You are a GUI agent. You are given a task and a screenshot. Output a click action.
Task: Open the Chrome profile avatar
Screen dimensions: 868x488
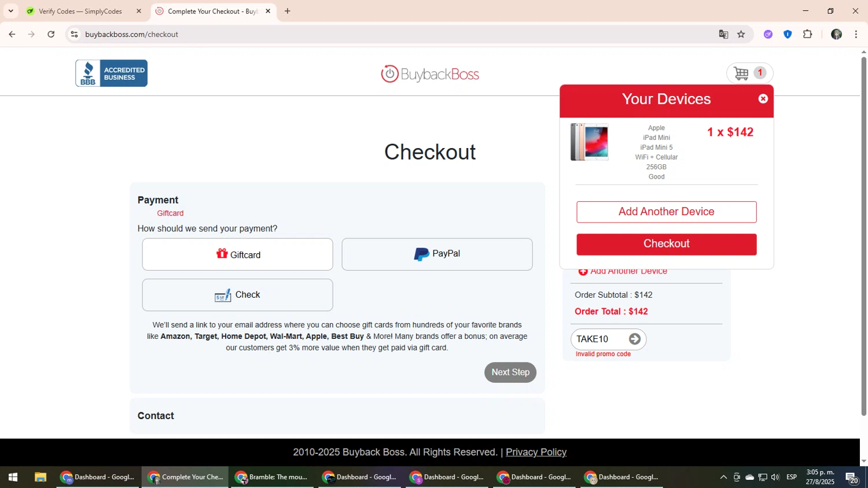pyautogui.click(x=836, y=34)
